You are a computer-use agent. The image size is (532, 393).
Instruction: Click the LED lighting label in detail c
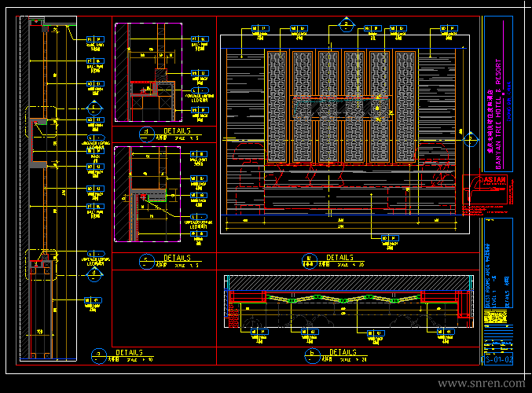199,225
